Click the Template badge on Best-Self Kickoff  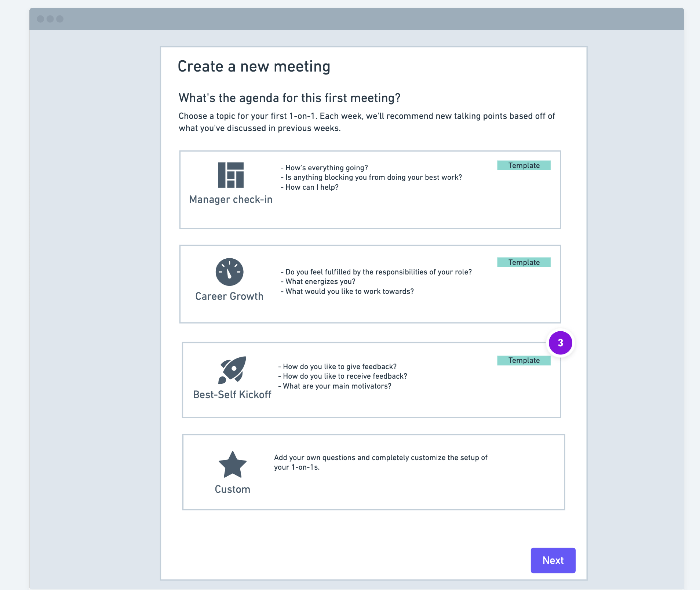524,360
